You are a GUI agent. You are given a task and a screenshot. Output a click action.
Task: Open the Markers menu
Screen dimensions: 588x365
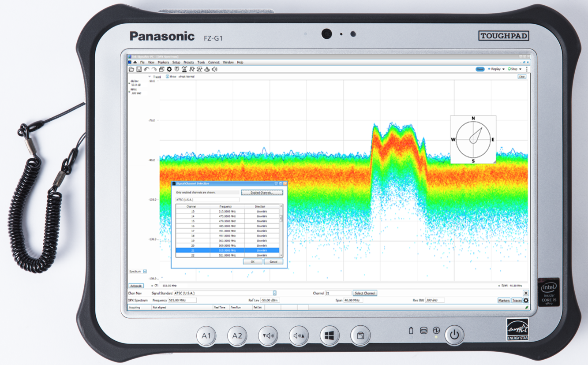tap(163, 63)
